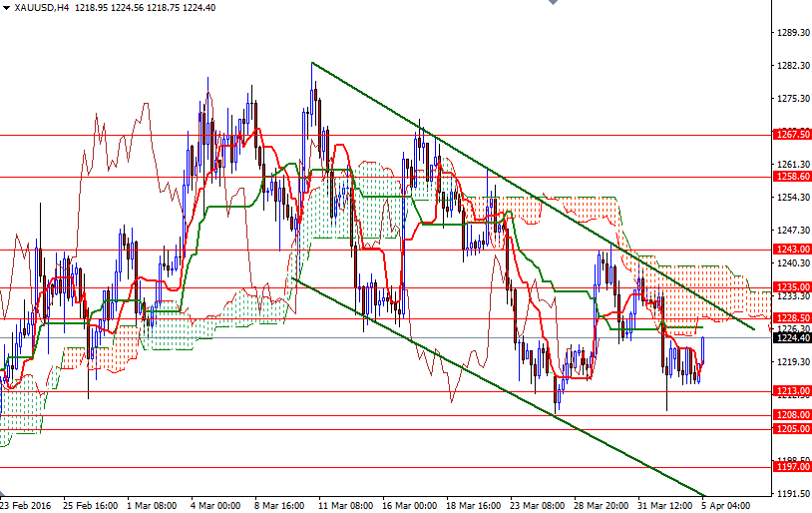This screenshot has height=513, width=812.
Task: Select the 1213.00 support level label
Action: 791,391
